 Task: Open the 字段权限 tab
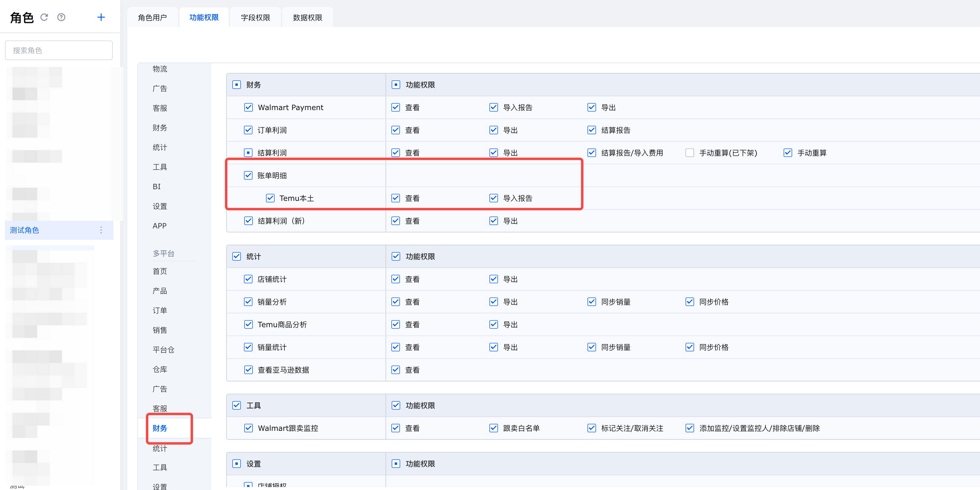click(255, 17)
